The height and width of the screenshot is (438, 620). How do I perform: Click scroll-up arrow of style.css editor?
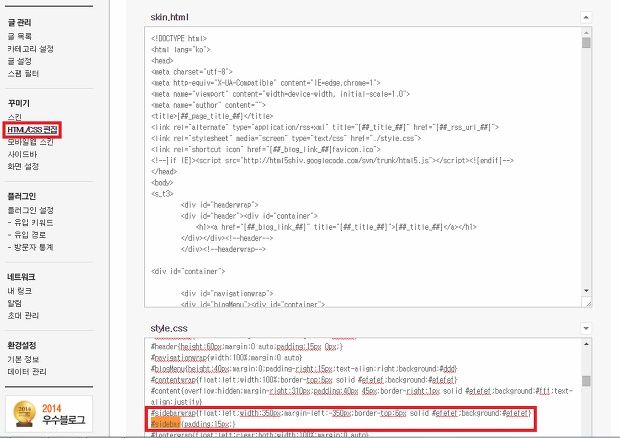(x=586, y=344)
